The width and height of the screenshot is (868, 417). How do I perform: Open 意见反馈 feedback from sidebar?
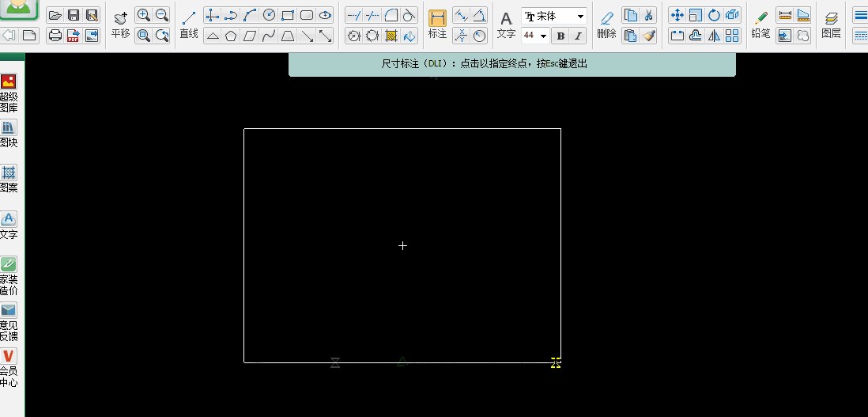pos(9,321)
